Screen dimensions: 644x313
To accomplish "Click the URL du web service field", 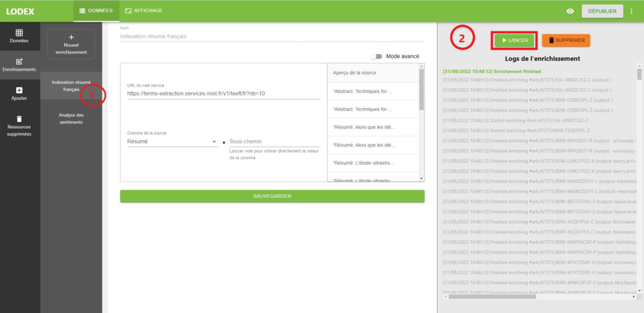I will tap(224, 94).
